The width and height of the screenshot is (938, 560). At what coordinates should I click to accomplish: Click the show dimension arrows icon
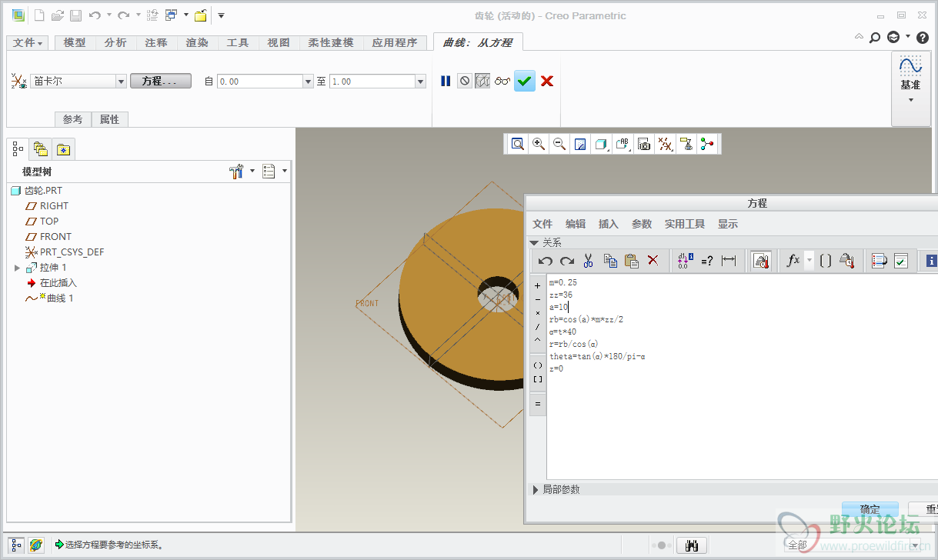point(729,261)
